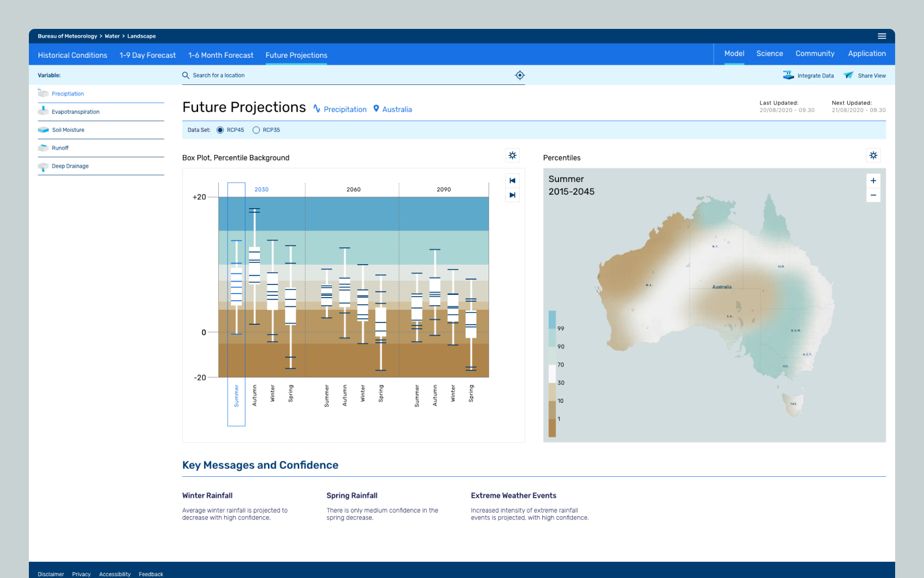This screenshot has width=924, height=578.
Task: Open Percentiles map settings gear
Action: point(873,155)
